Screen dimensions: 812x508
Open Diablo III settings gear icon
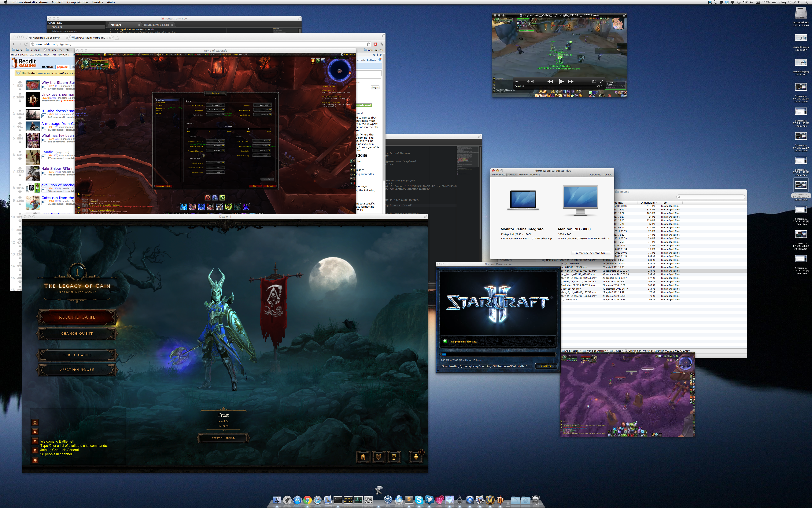point(35,422)
